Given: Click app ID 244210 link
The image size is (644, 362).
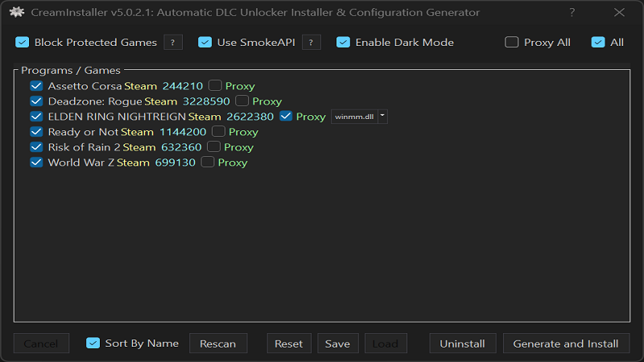Looking at the screenshot, I should tap(183, 86).
